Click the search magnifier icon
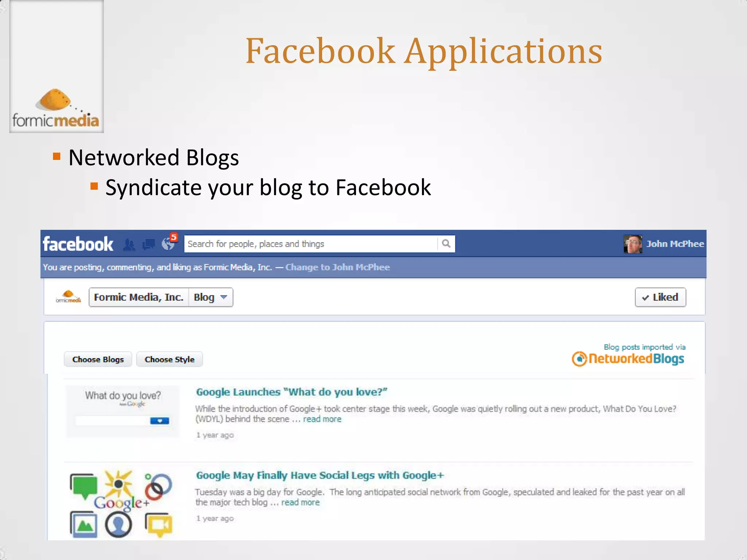Viewport: 747px width, 560px height. click(x=446, y=244)
